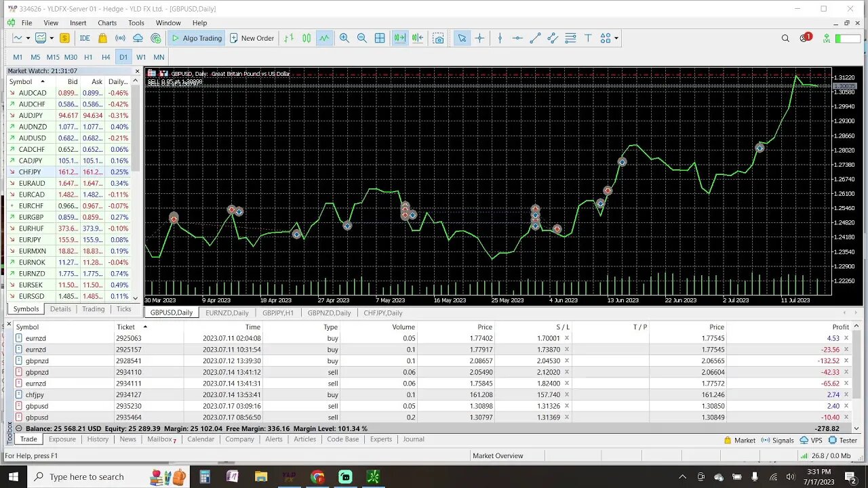
Task: Toggle chart auto scroll
Action: coord(400,39)
